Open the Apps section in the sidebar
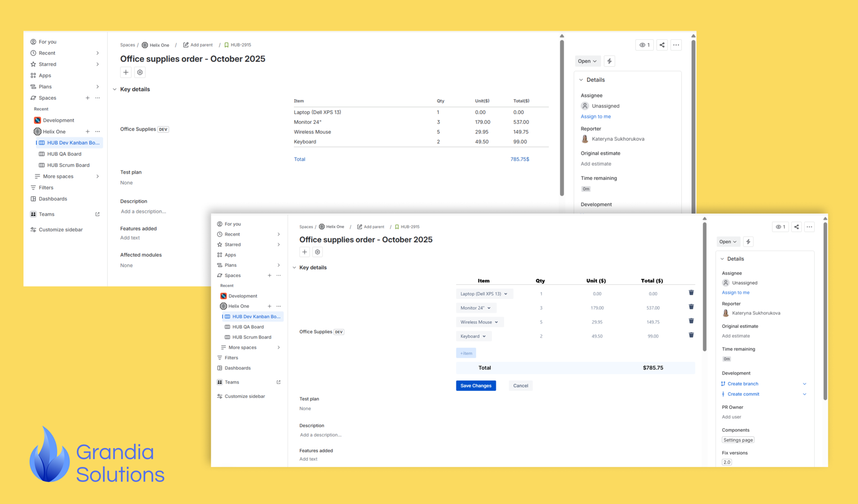 point(229,255)
